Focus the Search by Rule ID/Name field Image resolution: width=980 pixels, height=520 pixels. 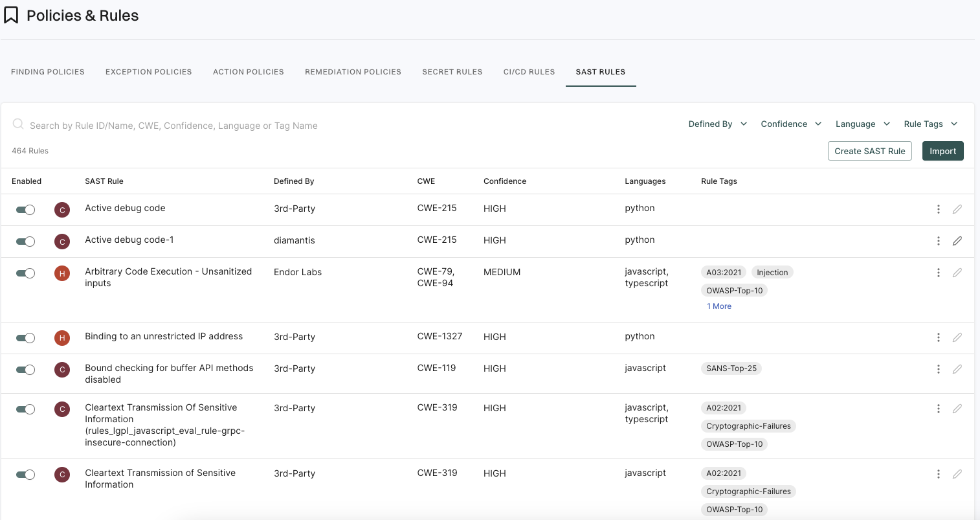click(x=173, y=126)
